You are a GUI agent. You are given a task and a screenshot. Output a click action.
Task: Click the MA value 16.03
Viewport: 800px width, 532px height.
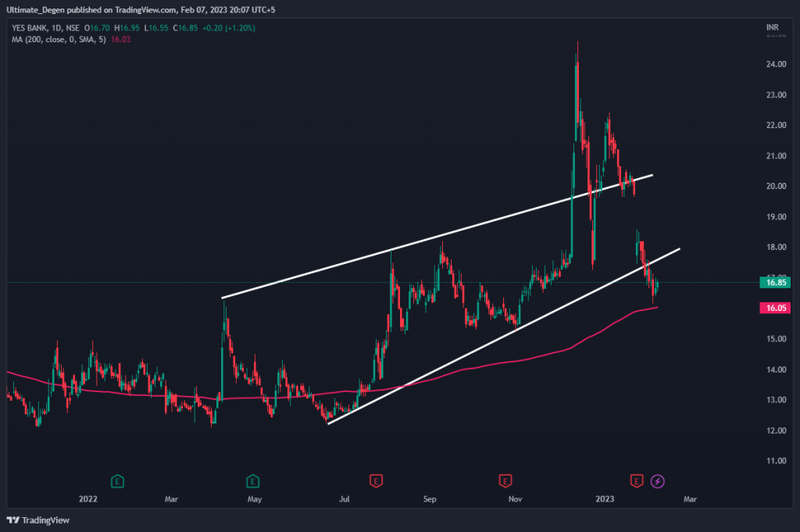coord(121,39)
